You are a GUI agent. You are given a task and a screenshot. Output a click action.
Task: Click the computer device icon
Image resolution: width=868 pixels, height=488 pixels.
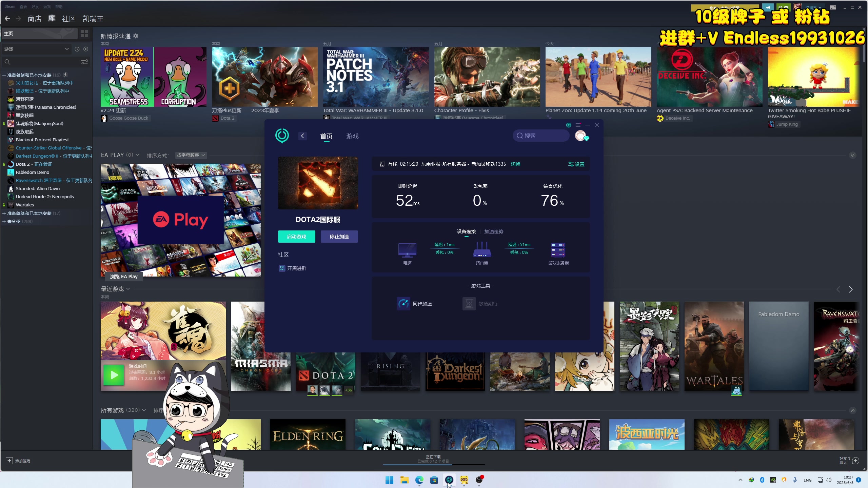(407, 251)
